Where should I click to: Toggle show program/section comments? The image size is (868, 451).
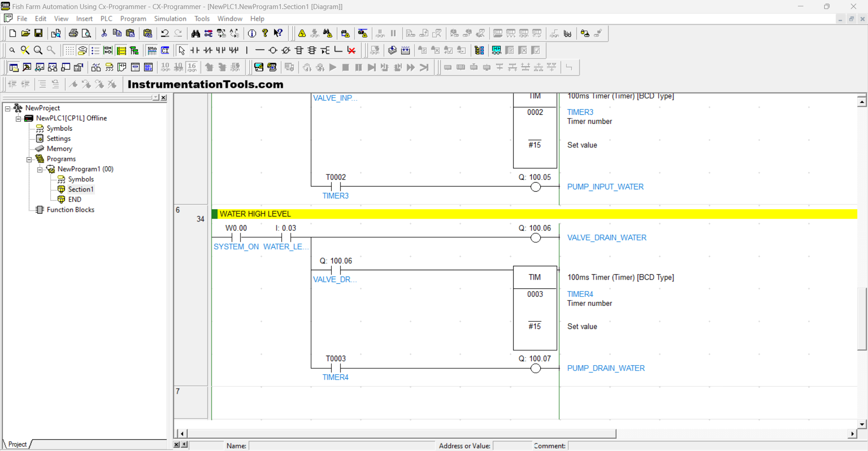[122, 50]
